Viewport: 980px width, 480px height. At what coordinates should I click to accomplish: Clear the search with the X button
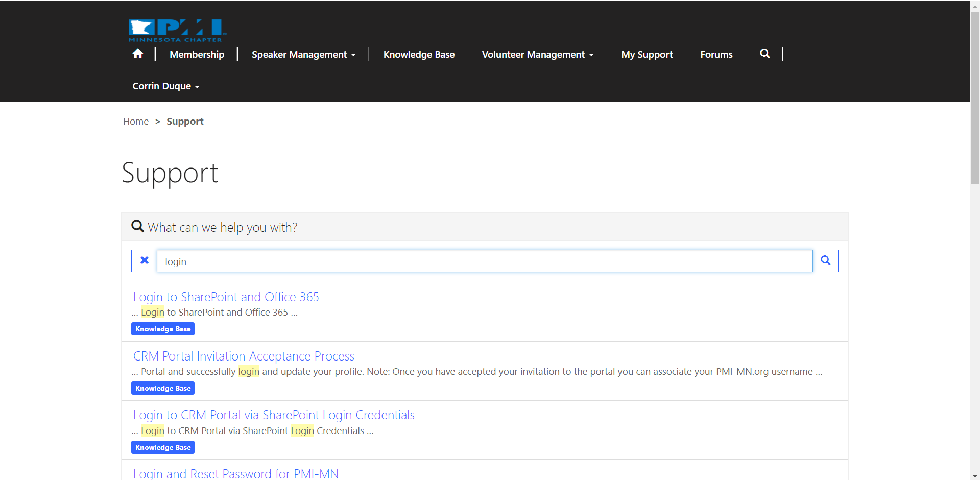point(145,261)
